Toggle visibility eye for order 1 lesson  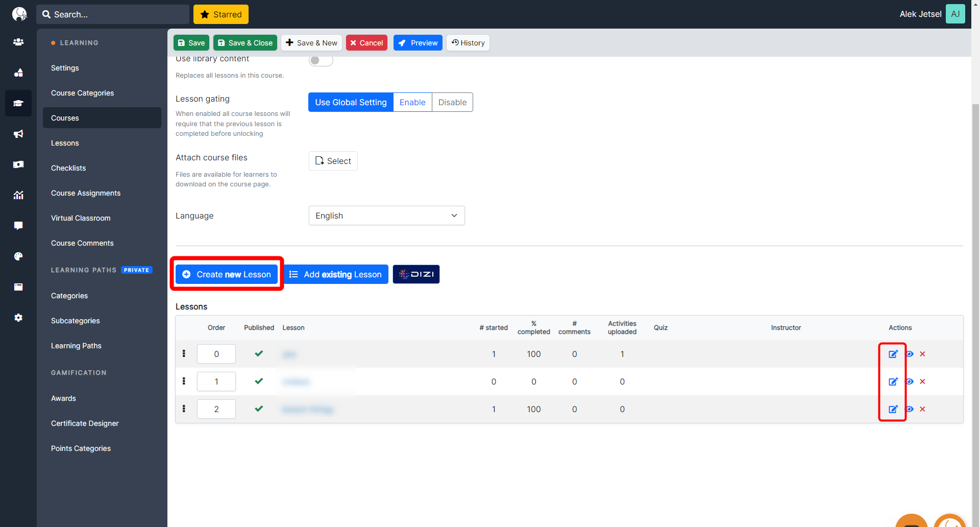tap(910, 381)
